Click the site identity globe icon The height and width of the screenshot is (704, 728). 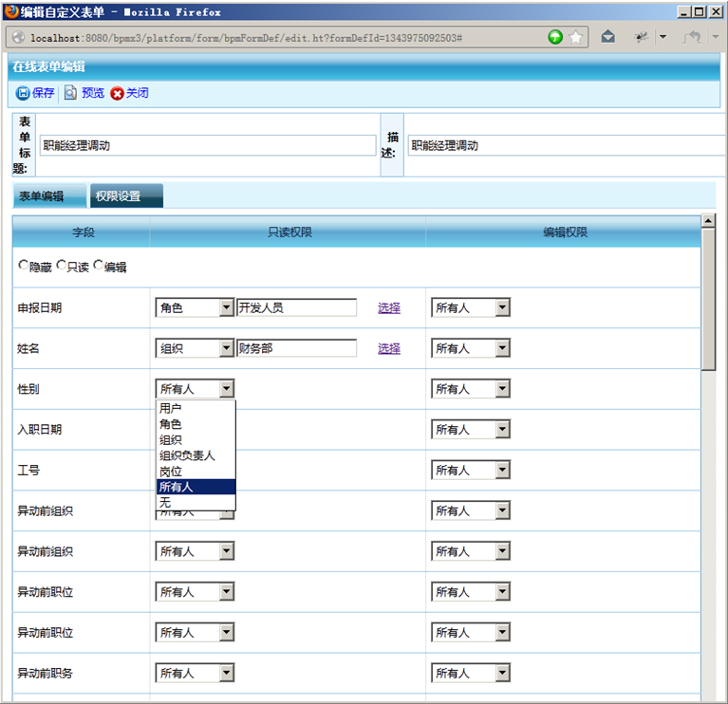(18, 38)
